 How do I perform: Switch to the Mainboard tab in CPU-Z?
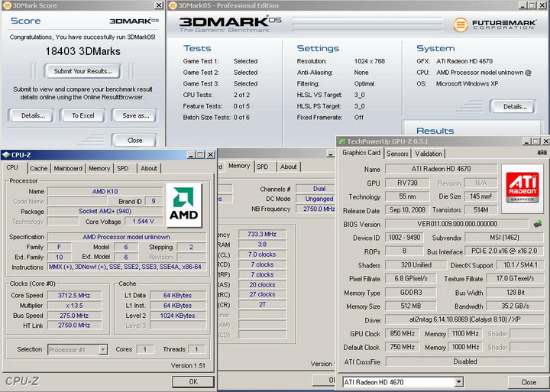pos(68,168)
